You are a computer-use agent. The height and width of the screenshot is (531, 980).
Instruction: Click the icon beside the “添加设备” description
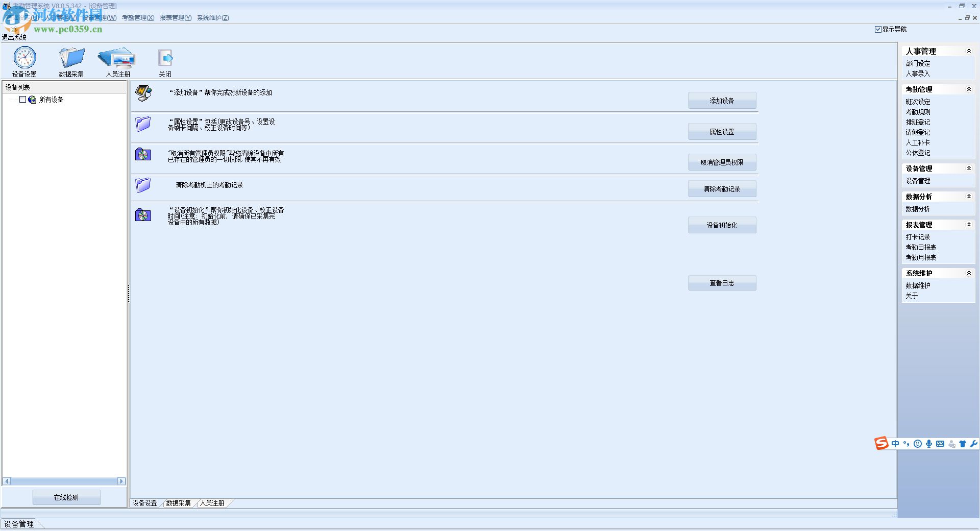click(x=143, y=93)
